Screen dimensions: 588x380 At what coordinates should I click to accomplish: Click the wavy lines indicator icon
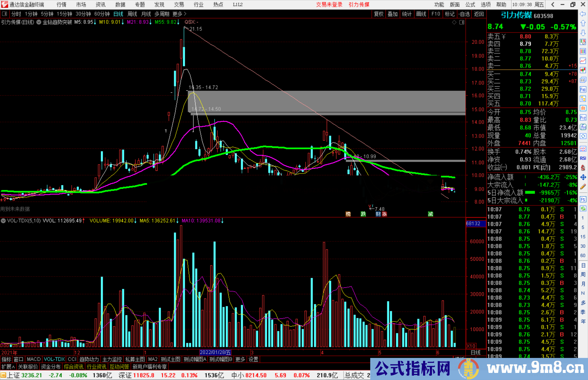click(x=583, y=149)
